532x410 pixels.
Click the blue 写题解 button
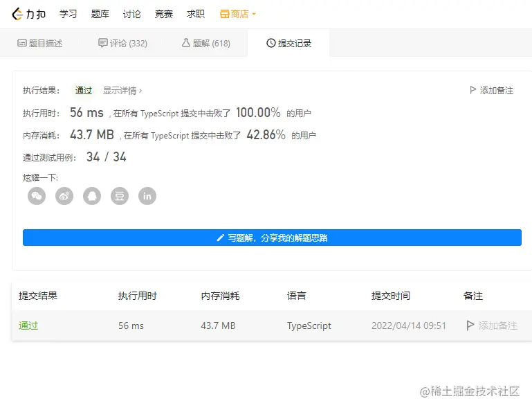(272, 238)
